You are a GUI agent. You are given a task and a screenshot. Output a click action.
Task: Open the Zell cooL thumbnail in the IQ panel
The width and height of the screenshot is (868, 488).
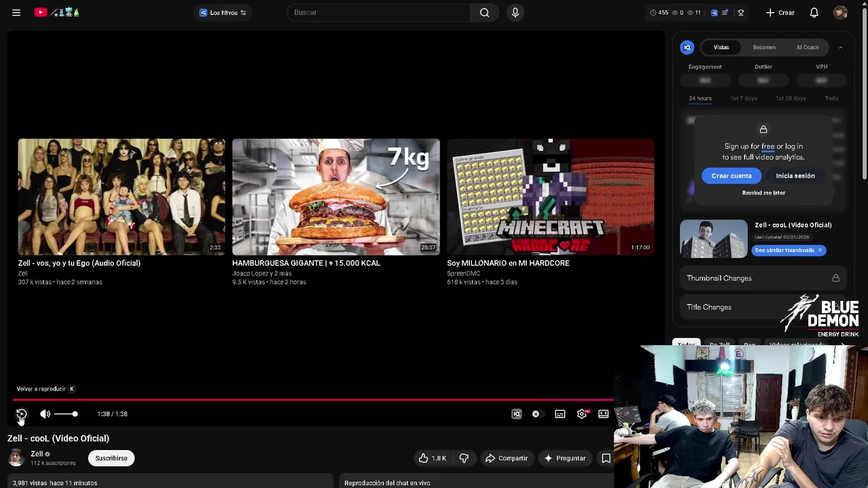(713, 239)
